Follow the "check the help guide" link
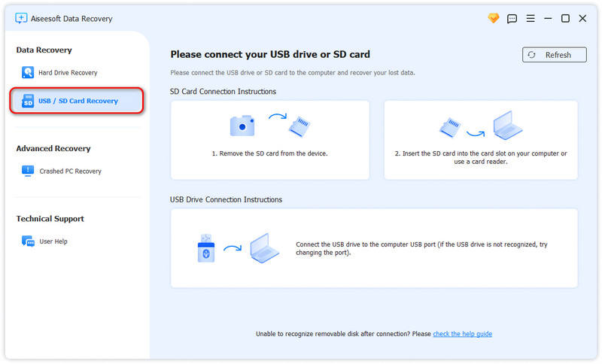Screen dimensions: 602x364 tap(462, 334)
